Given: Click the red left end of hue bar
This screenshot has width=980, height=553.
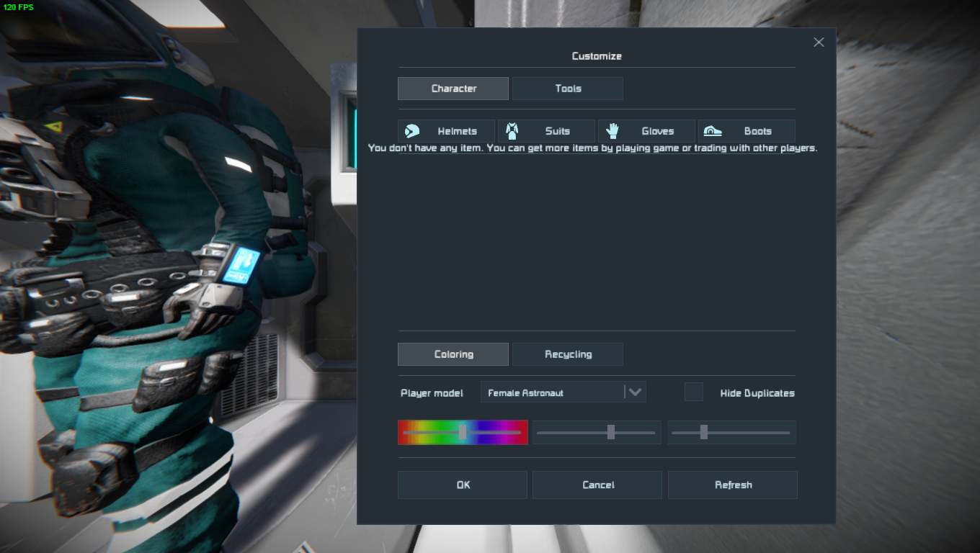Looking at the screenshot, I should [x=405, y=432].
